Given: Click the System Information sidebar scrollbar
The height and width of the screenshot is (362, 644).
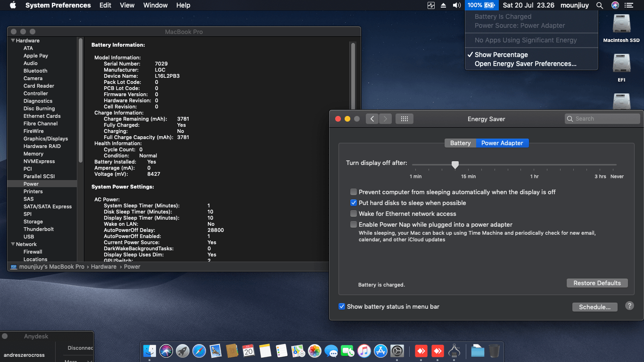Looking at the screenshot, I should click(81, 101).
